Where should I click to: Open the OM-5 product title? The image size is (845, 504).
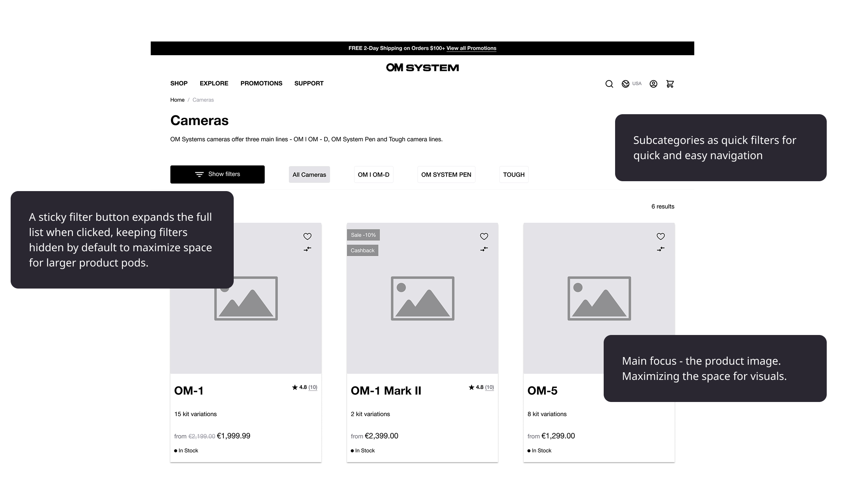pyautogui.click(x=542, y=391)
